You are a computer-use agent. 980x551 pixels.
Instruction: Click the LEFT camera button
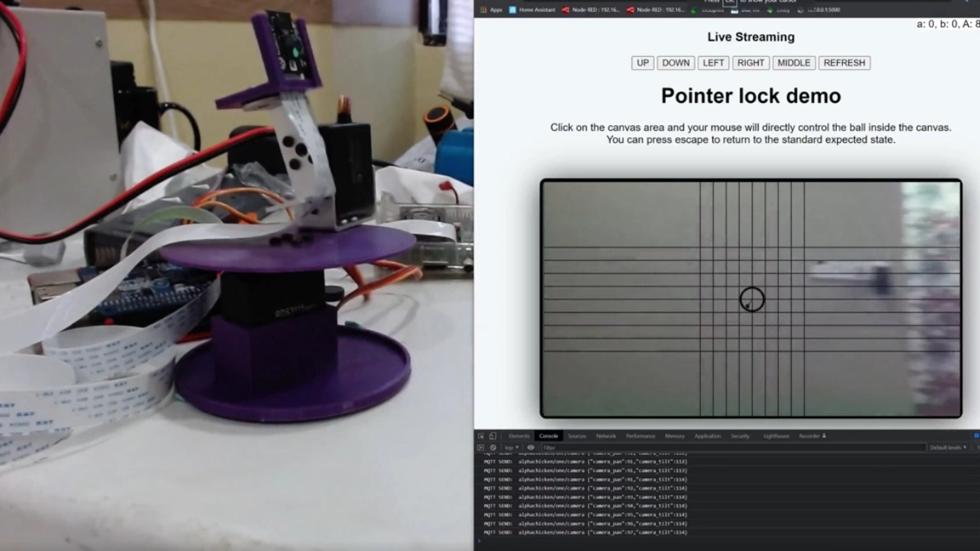(713, 62)
